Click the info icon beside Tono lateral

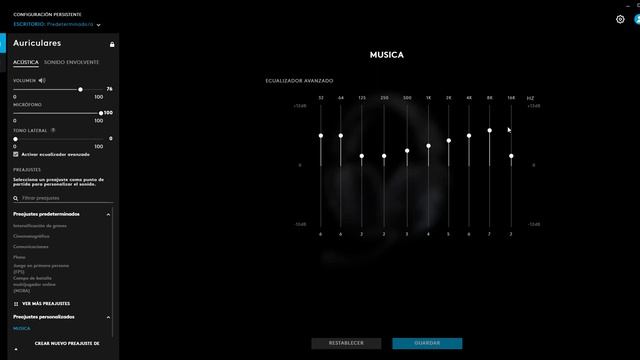[53, 130]
